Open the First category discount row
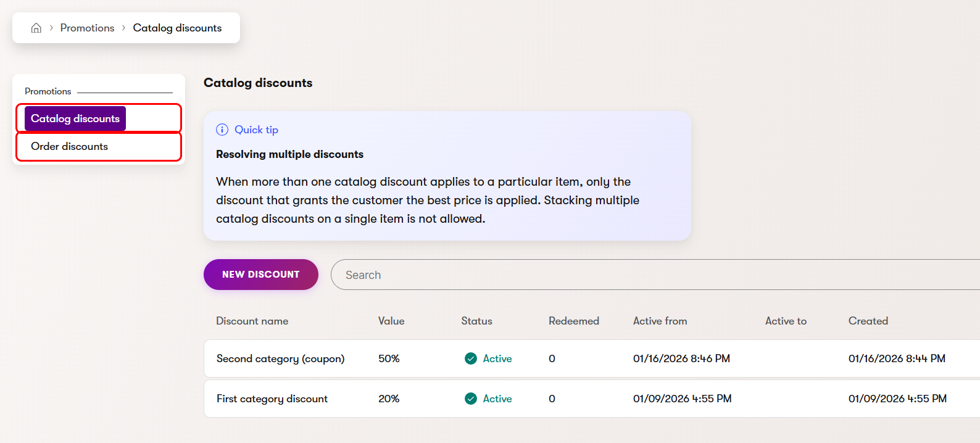The width and height of the screenshot is (980, 443). (272, 399)
